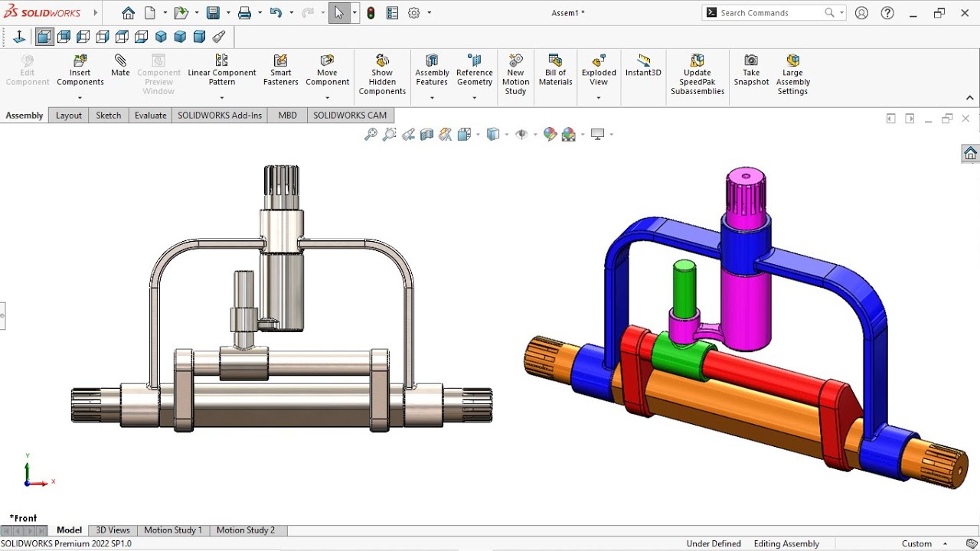This screenshot has width=980, height=551.
Task: Open the Home welcome icon in top toolbar
Action: coord(129,13)
